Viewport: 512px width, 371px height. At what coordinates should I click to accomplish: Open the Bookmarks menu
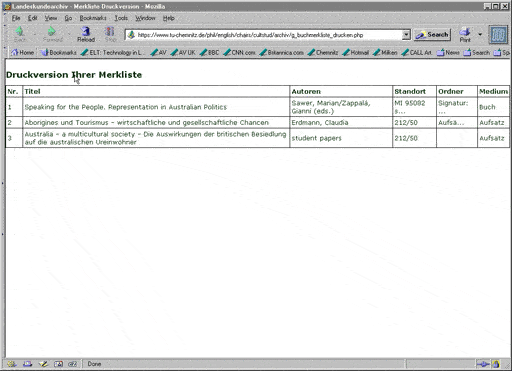93,18
